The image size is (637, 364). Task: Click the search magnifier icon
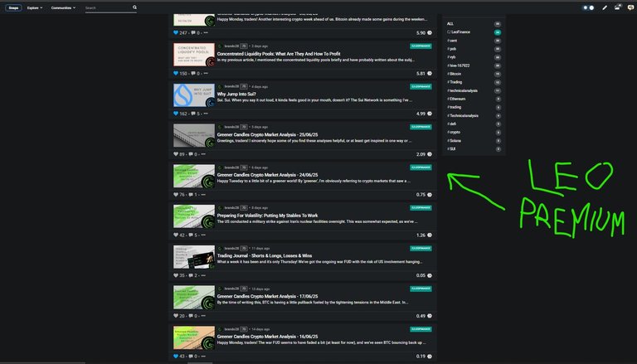coord(134,7)
